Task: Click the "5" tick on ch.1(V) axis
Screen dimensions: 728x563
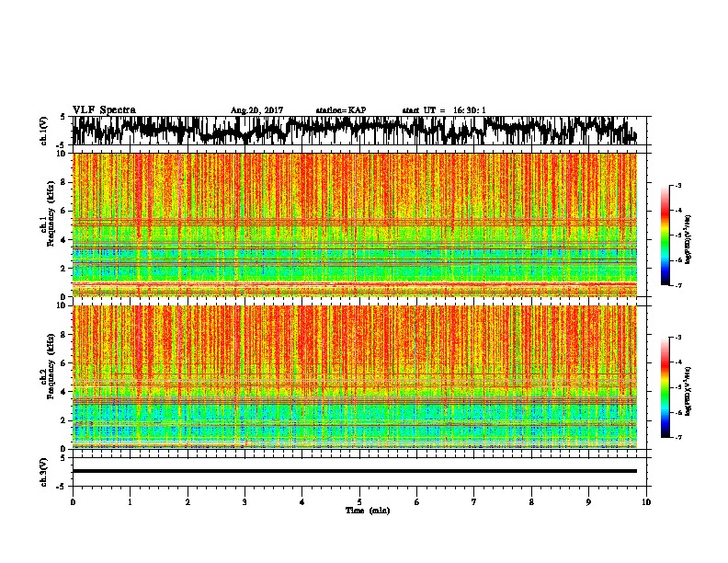Action: [63, 117]
